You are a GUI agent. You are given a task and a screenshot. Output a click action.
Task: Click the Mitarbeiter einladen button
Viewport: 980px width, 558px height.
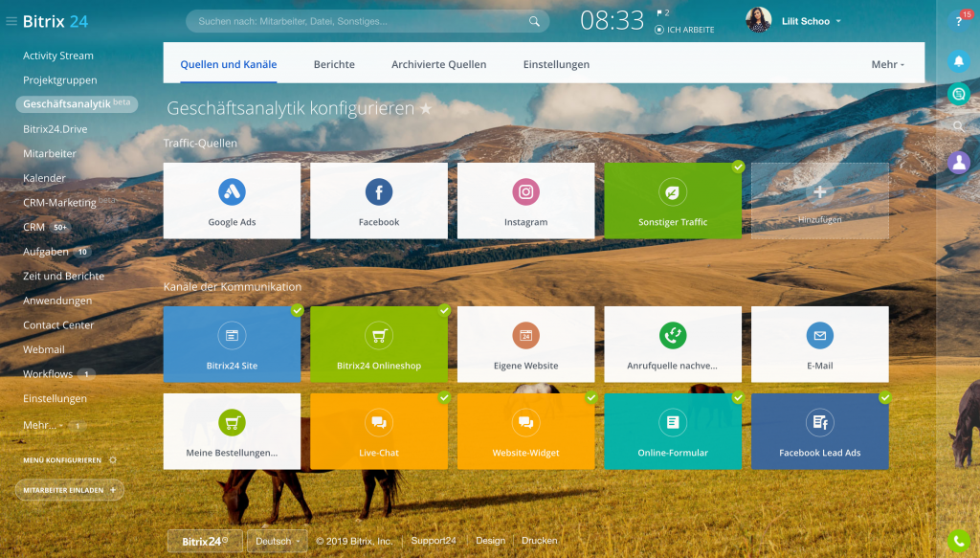pyautogui.click(x=69, y=490)
